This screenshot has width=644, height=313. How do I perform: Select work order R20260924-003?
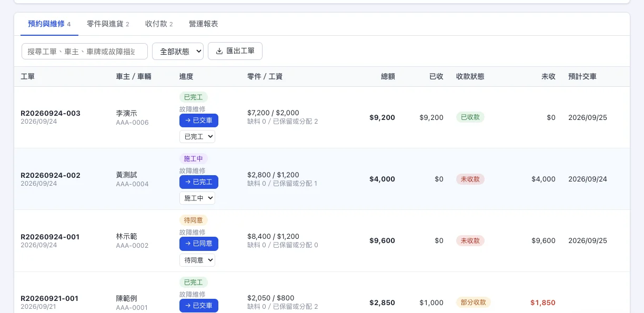(51, 113)
